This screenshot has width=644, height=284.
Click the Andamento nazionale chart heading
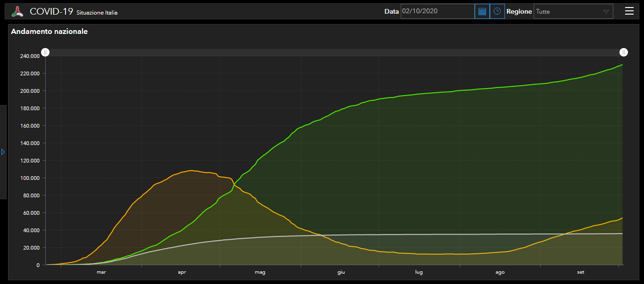point(49,32)
